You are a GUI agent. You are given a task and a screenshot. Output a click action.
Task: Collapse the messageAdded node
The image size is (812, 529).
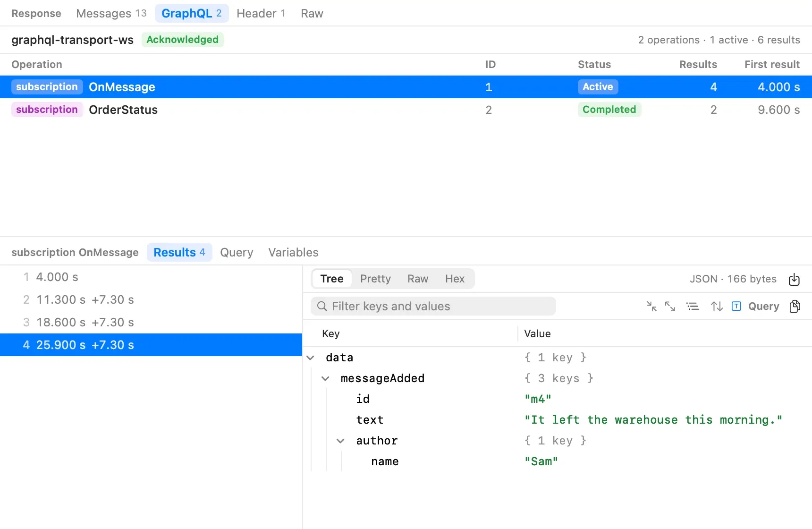pos(325,378)
